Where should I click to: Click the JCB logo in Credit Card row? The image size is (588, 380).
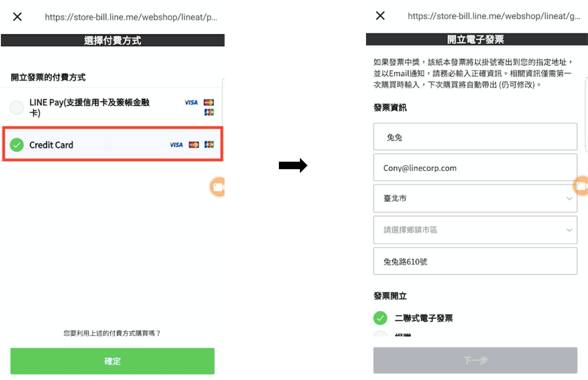tap(209, 144)
